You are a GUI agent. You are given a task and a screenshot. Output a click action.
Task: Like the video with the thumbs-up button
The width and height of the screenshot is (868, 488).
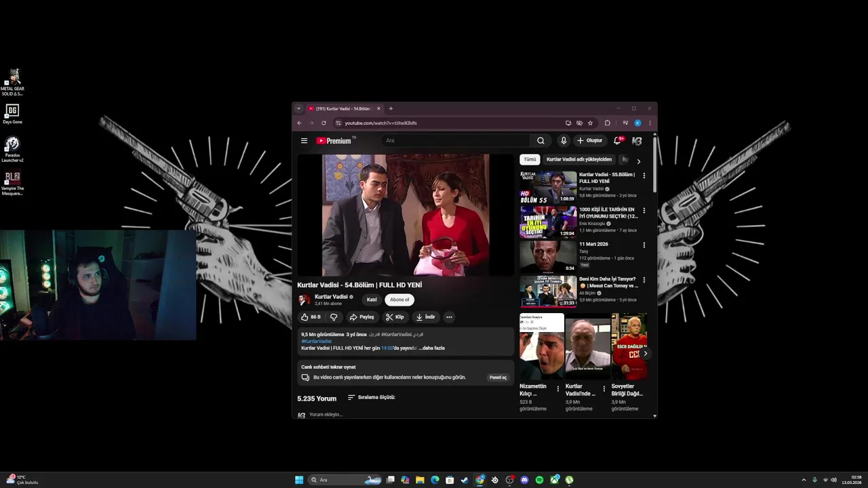tap(311, 317)
